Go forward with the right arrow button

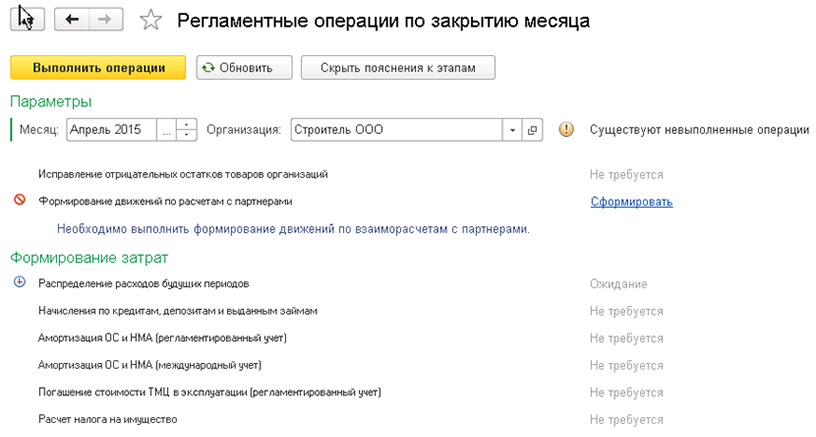pyautogui.click(x=106, y=19)
